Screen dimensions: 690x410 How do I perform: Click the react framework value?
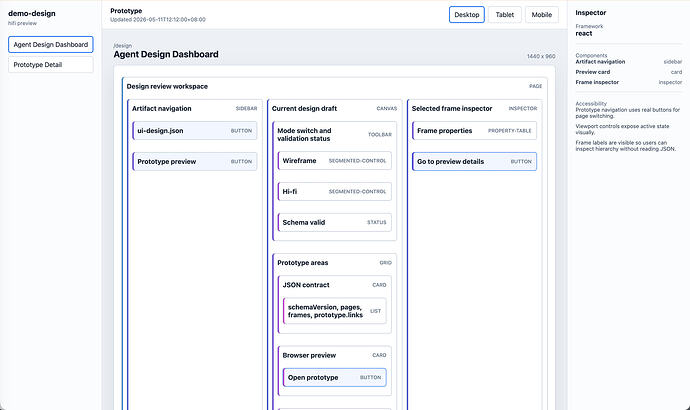pos(584,33)
